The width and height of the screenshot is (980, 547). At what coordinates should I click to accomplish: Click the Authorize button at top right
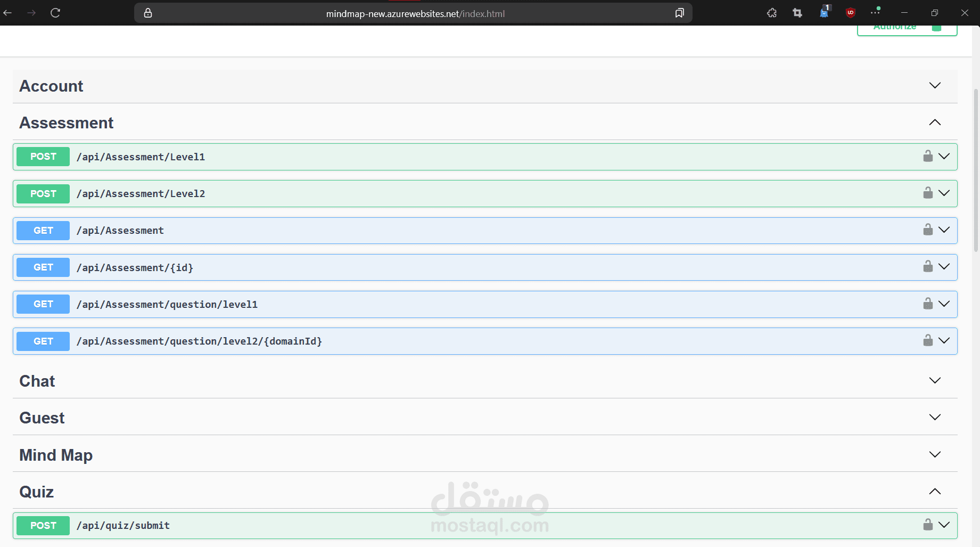[x=907, y=30]
